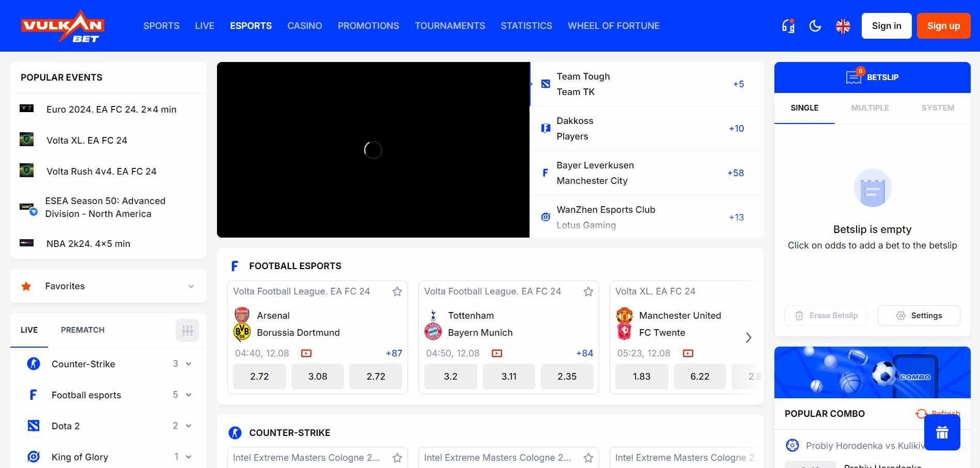The image size is (980, 468).
Task: Open Volta Rush 4v4 event
Action: pyautogui.click(x=108, y=171)
